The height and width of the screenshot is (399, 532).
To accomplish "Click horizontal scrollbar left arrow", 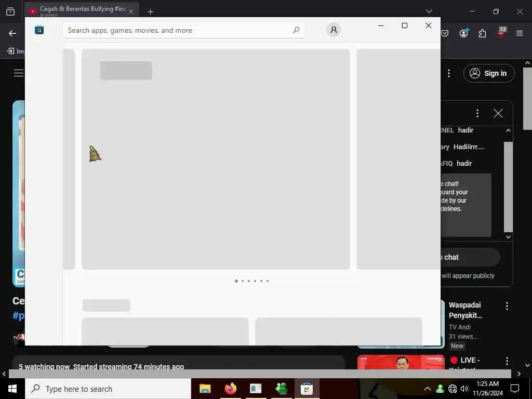I will click(4, 374).
